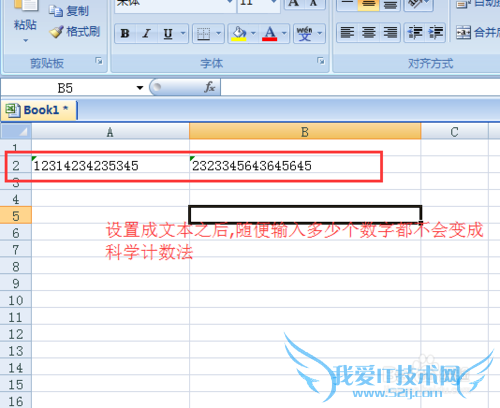Select row 14 header

coord(16,368)
